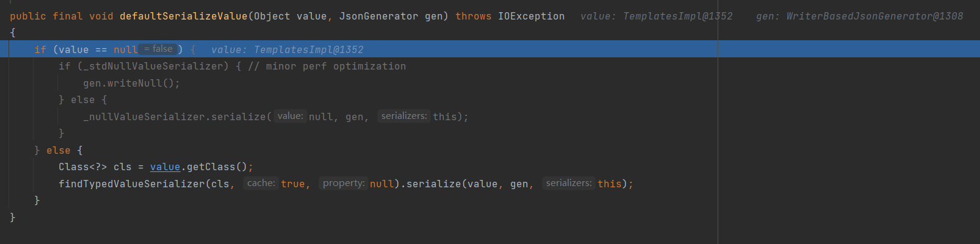Click TemplatesImpl@1352 value on the highlighted line
Screen dimensions: 980x244
click(x=308, y=50)
